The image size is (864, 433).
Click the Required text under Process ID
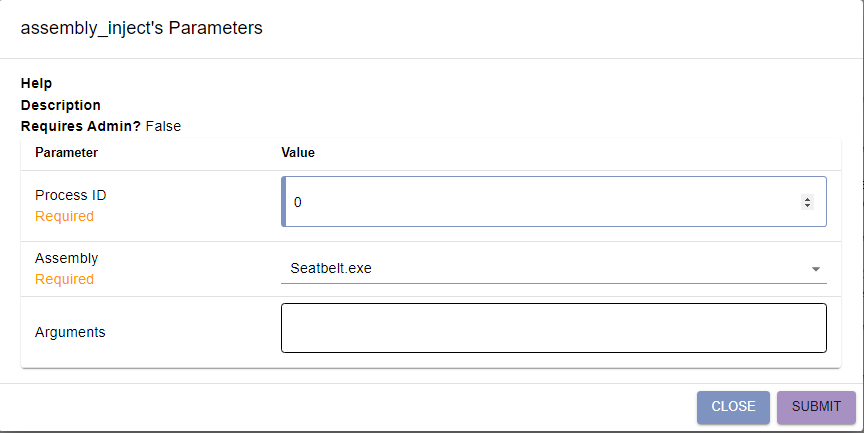point(64,216)
